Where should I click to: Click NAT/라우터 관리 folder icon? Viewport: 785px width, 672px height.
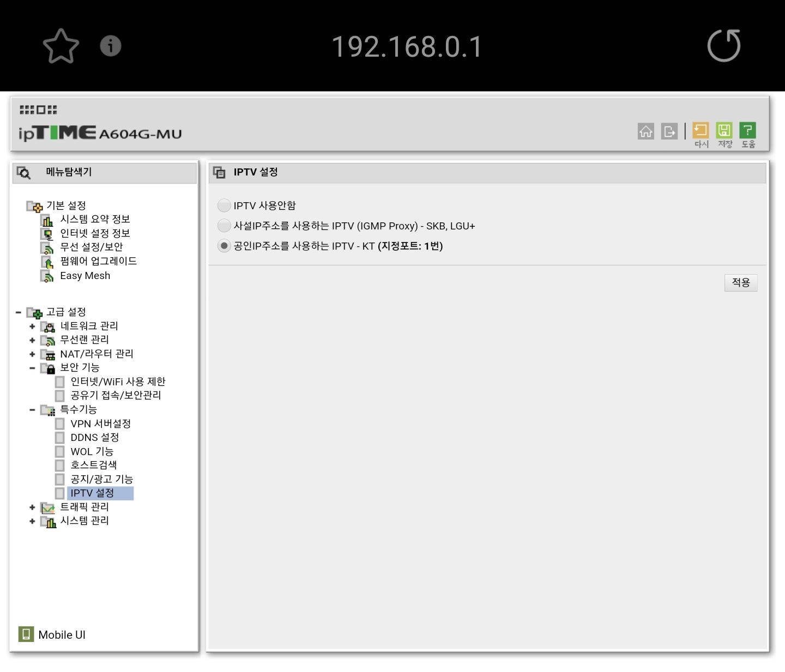[48, 354]
